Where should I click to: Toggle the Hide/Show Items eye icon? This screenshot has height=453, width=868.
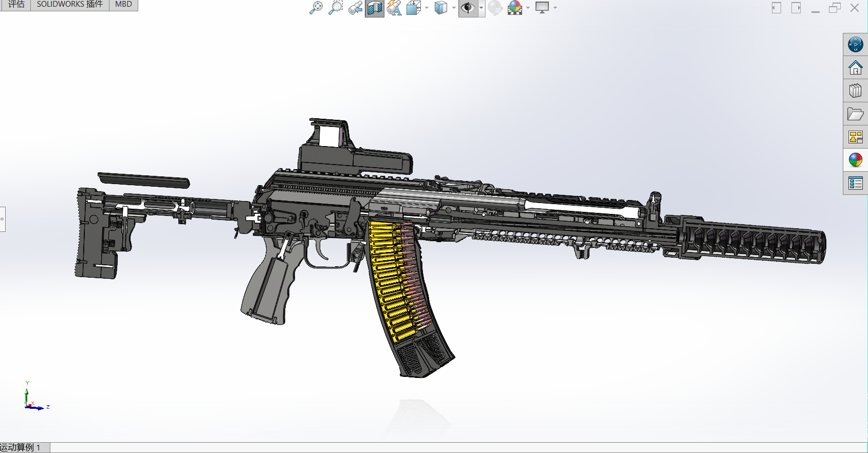point(468,8)
